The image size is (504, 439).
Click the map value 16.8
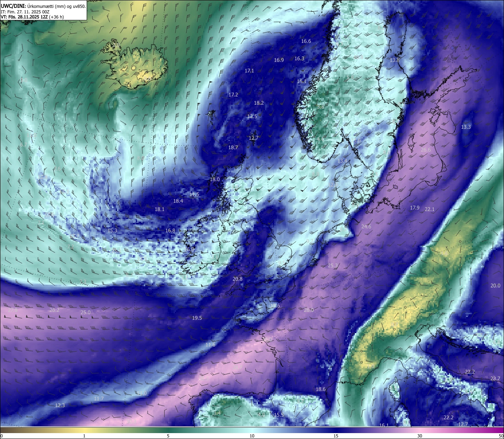point(170,230)
